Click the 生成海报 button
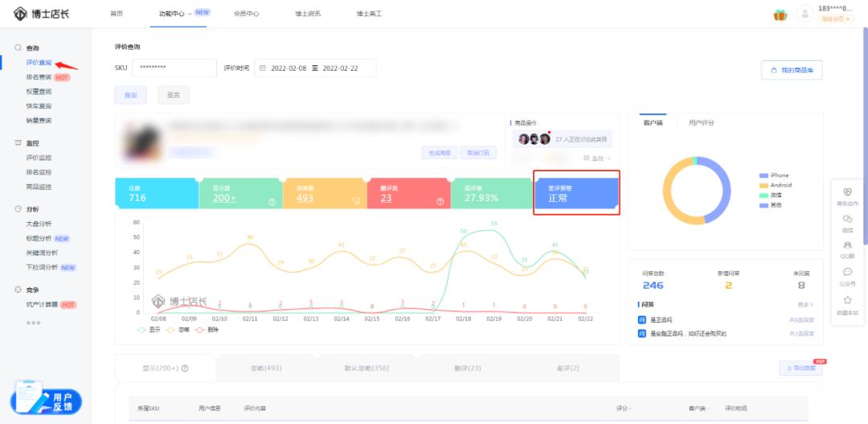 tap(440, 153)
